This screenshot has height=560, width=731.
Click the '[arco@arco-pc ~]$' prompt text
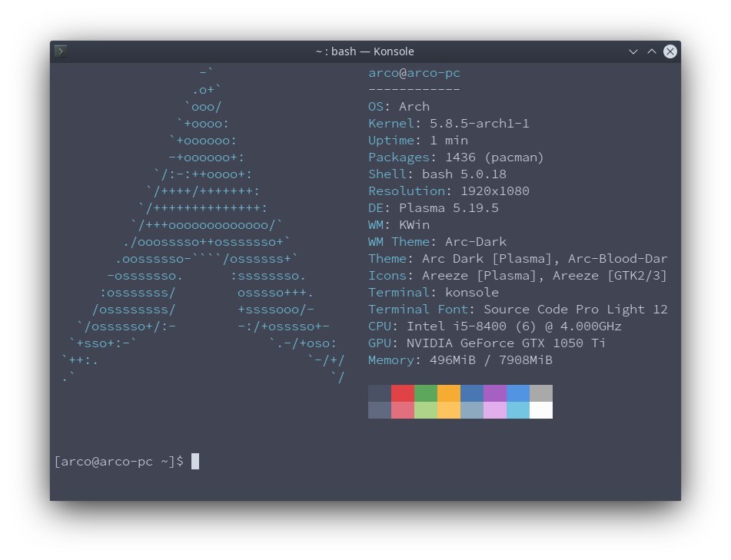pos(119,462)
